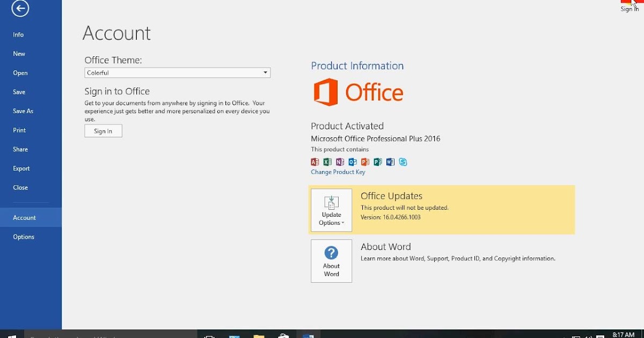Screen dimensions: 644x338
Task: Click the taskbar clock showing 8:17 AM
Action: pos(624,335)
